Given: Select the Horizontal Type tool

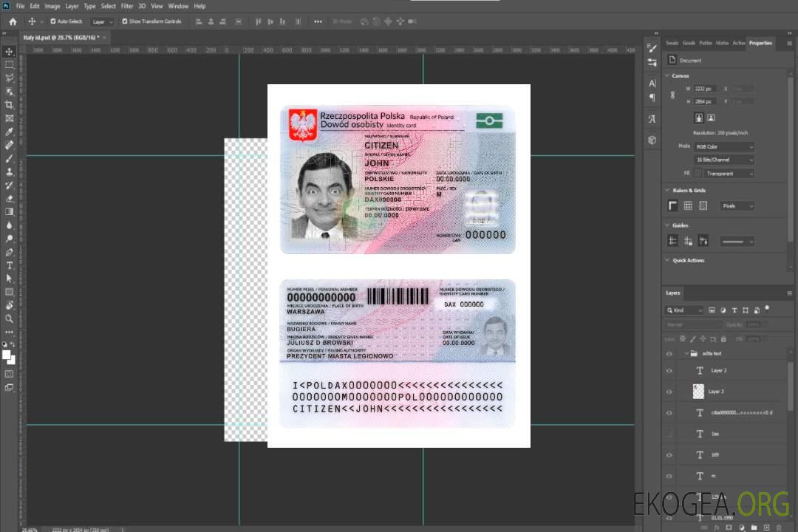Looking at the screenshot, I should (9, 265).
